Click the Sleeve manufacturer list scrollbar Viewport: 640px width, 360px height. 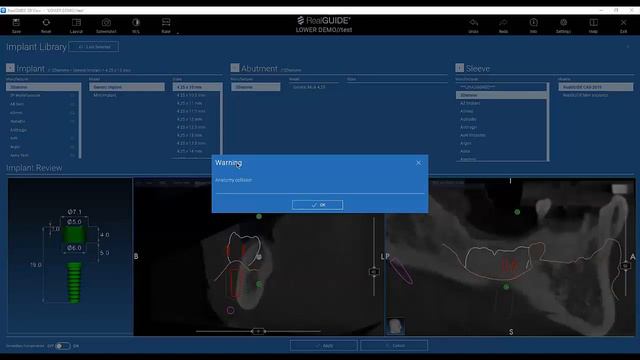tap(548, 122)
